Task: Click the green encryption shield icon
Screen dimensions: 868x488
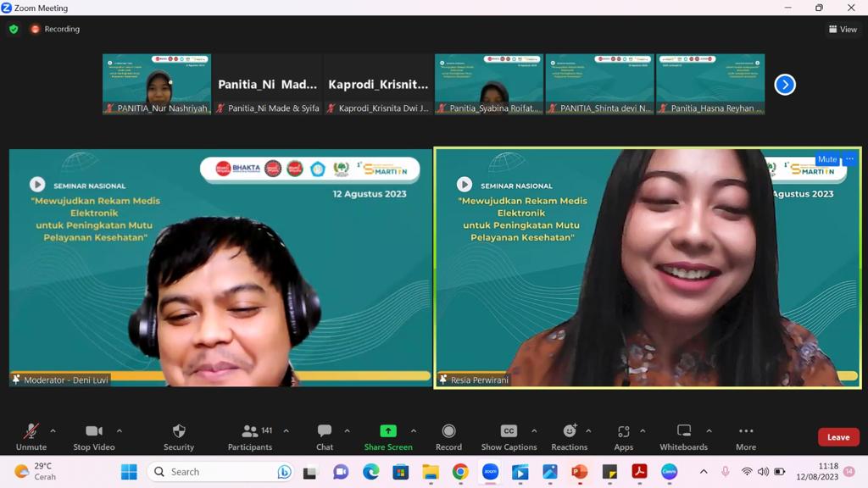Action: point(14,29)
